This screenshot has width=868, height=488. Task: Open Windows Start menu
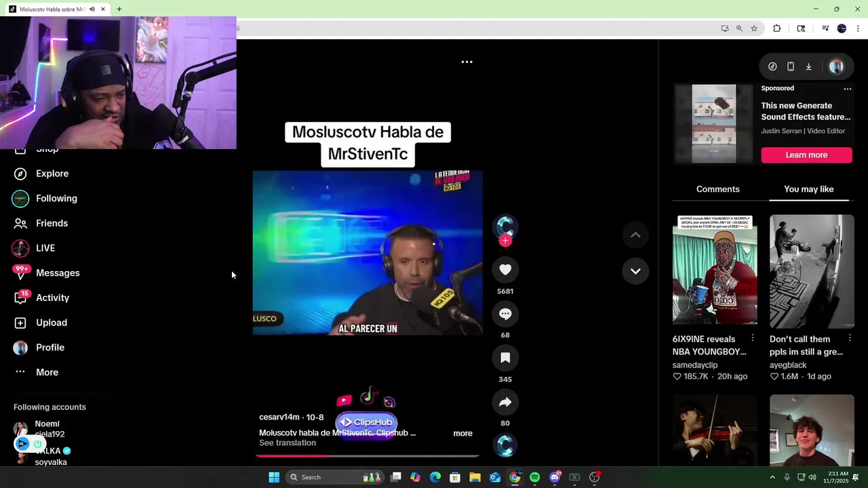(x=274, y=477)
